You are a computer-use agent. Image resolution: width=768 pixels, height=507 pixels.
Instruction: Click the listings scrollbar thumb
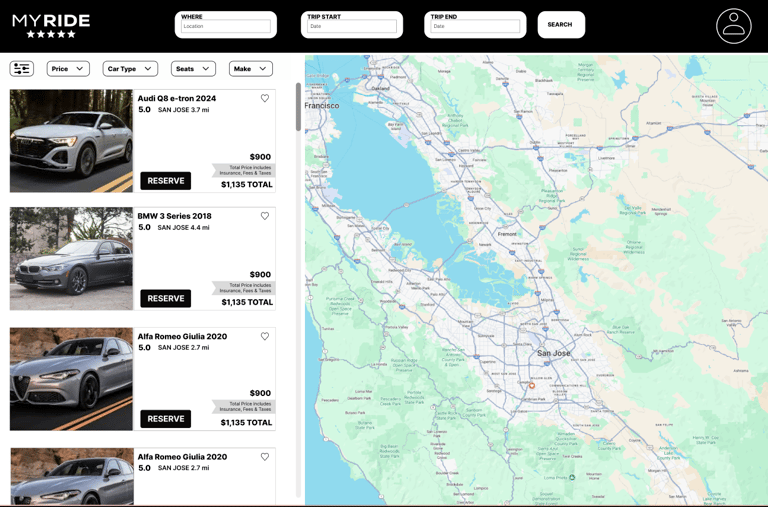point(298,107)
